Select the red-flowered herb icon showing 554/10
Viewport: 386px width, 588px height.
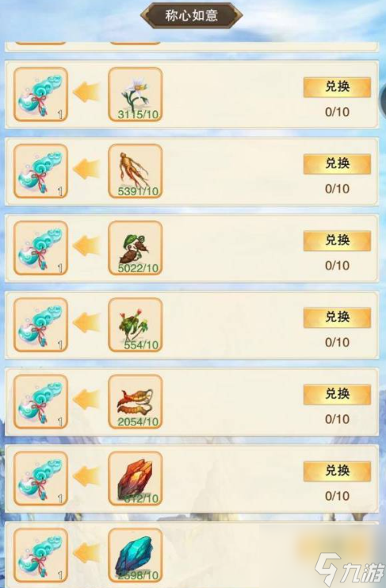(x=136, y=325)
